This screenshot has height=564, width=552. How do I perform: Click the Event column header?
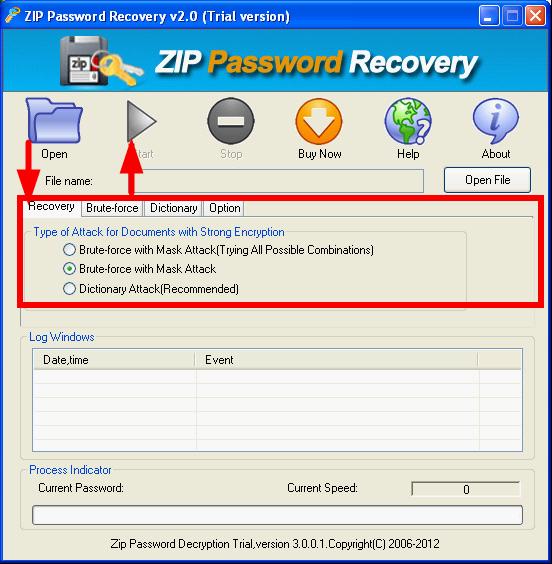click(x=337, y=360)
